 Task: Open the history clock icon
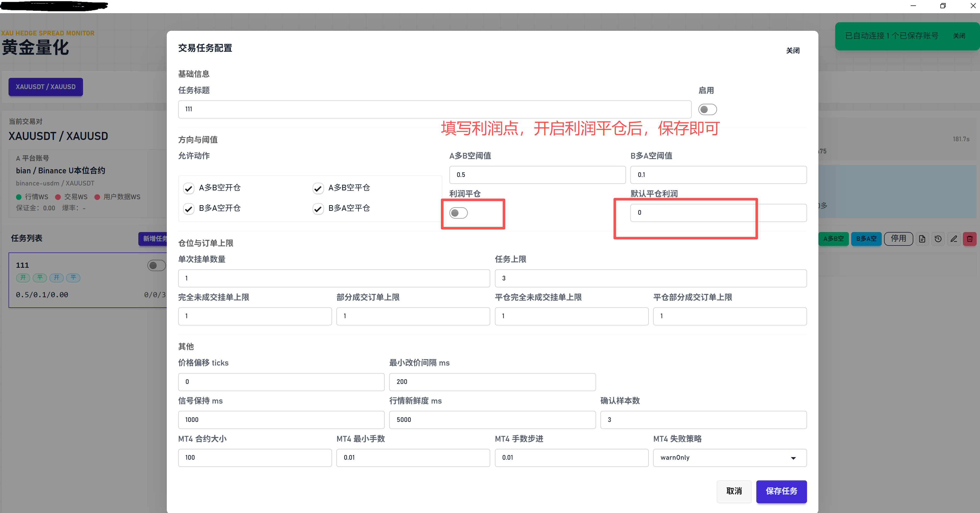pyautogui.click(x=938, y=239)
